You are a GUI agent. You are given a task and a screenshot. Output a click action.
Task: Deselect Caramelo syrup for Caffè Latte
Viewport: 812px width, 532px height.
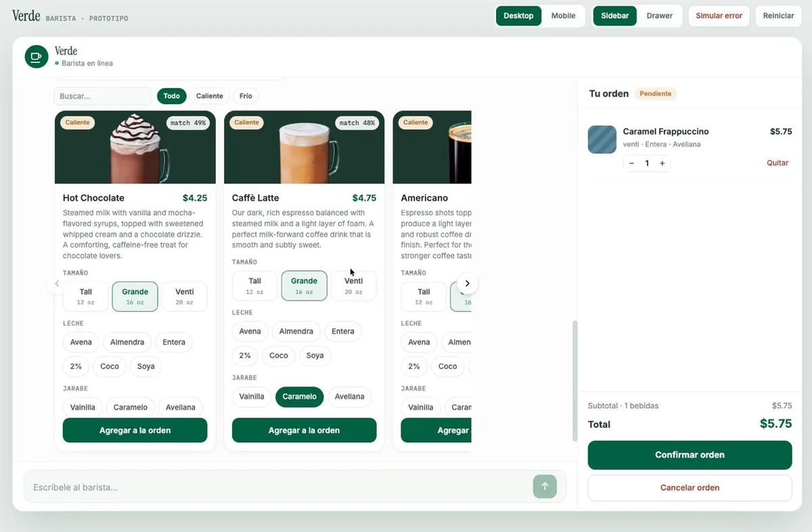pyautogui.click(x=300, y=397)
